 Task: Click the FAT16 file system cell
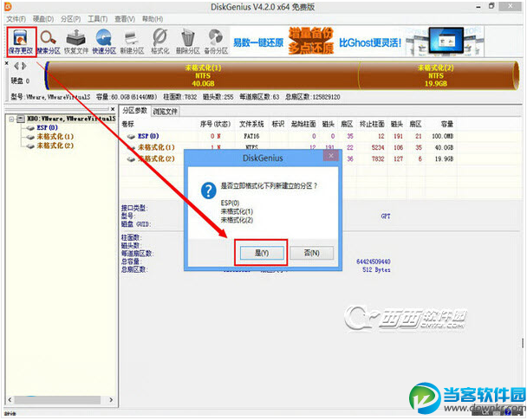coord(251,136)
